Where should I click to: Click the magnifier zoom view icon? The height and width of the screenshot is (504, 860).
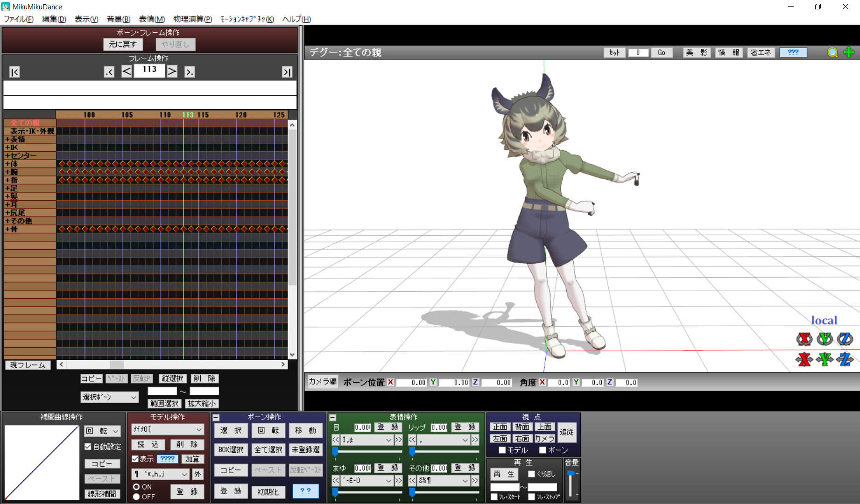point(832,52)
